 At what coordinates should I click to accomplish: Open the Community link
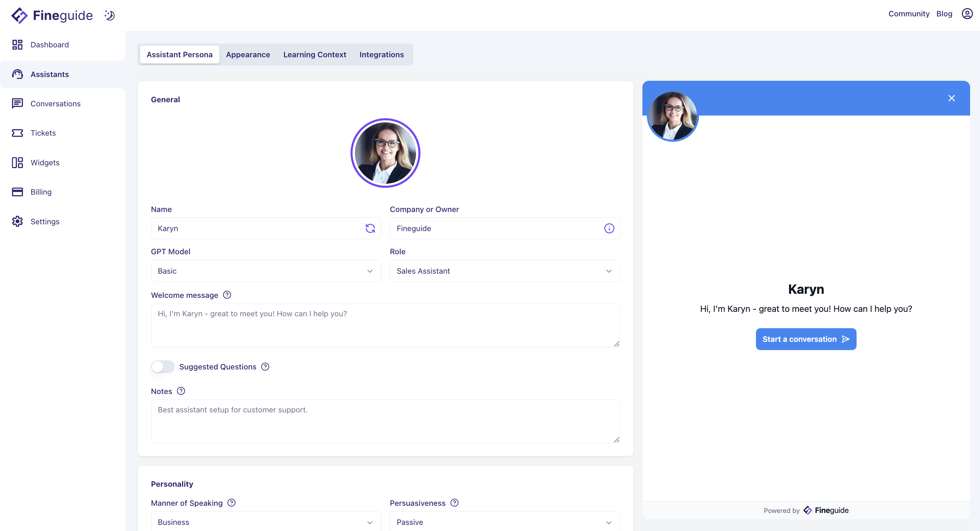[x=908, y=14]
